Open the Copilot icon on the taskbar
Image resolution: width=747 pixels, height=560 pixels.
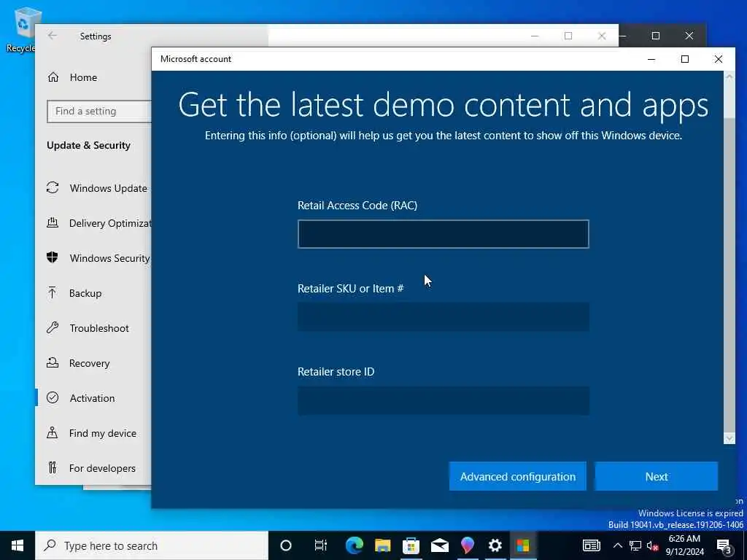point(468,545)
